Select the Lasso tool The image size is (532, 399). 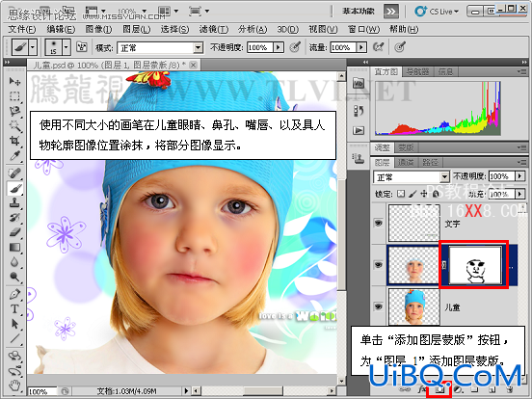coord(14,111)
